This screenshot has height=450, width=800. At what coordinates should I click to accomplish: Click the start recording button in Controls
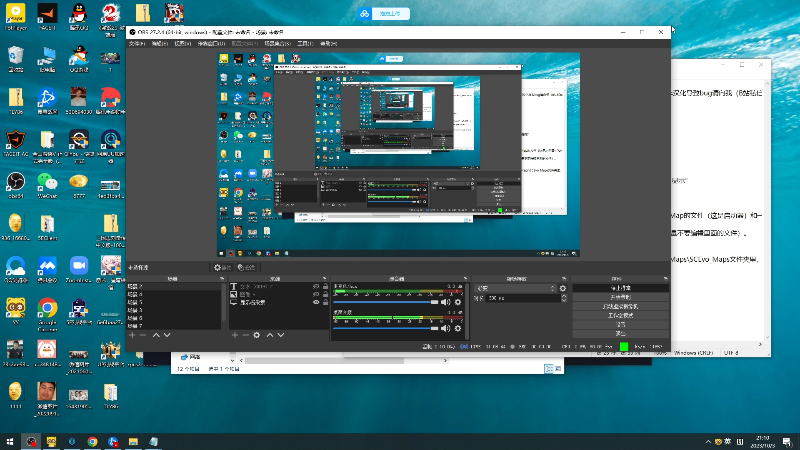click(x=620, y=297)
